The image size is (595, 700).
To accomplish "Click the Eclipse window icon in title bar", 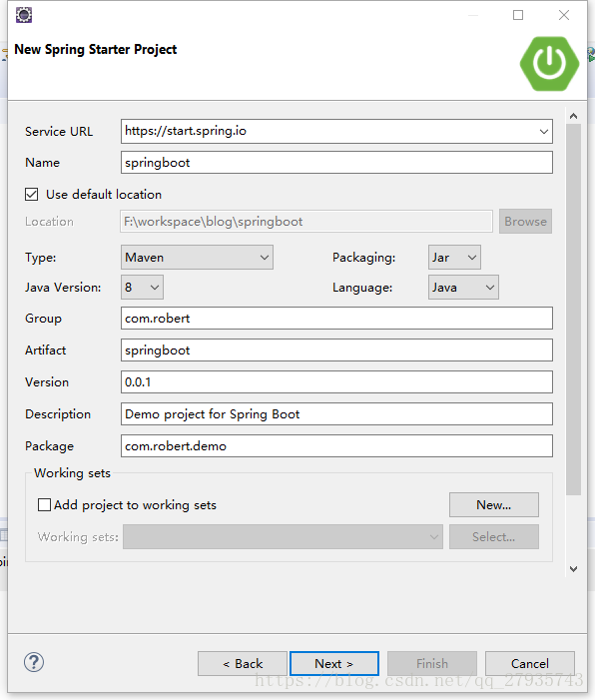I will [24, 15].
